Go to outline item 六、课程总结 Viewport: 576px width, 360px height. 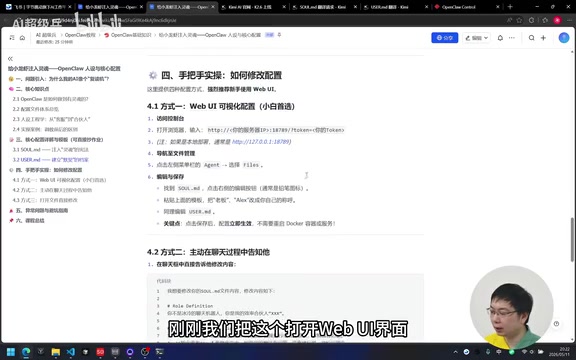coord(26,220)
